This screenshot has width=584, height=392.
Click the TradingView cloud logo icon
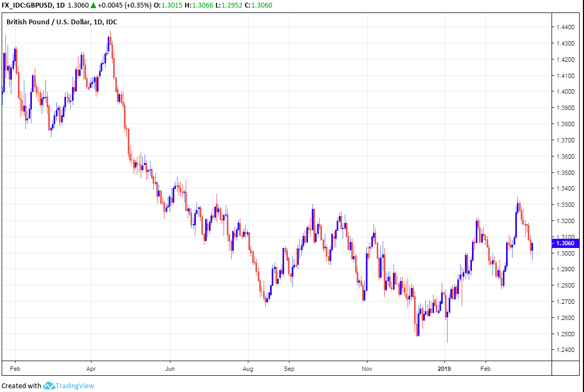(x=49, y=386)
